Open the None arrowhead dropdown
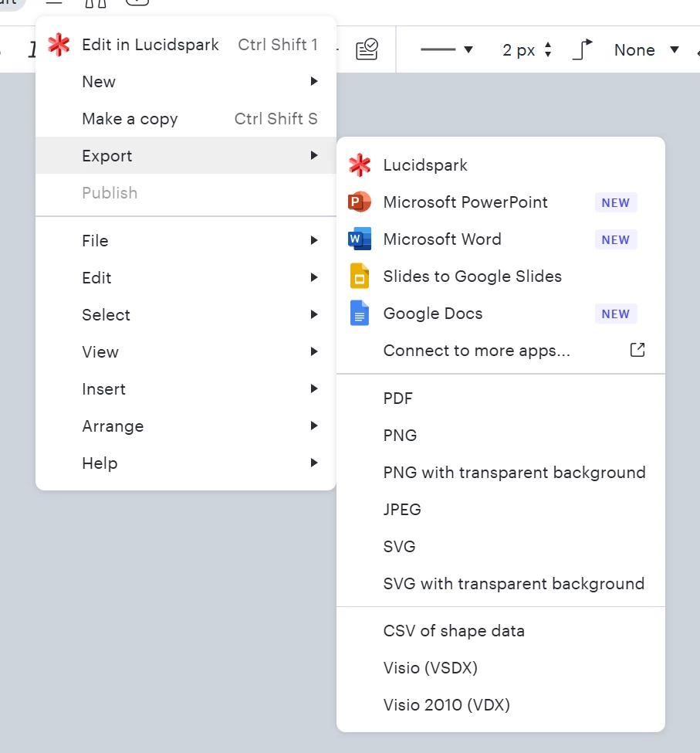This screenshot has height=753, width=700. 674,49
